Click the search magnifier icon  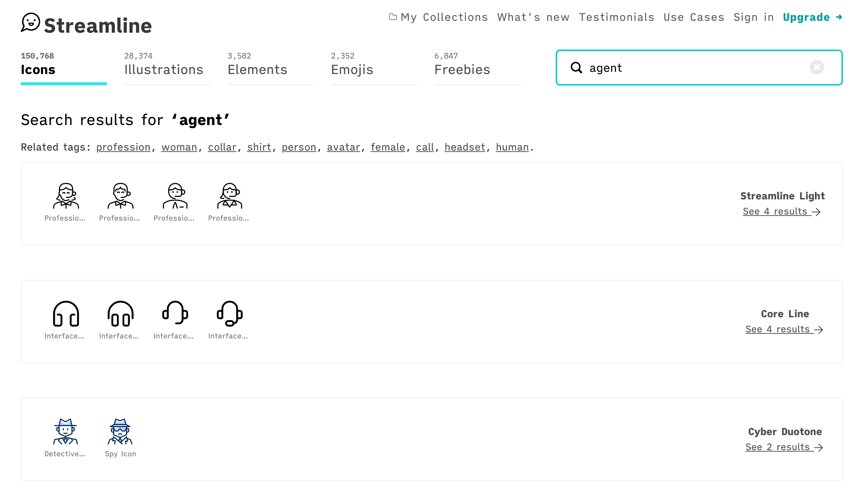coord(576,68)
